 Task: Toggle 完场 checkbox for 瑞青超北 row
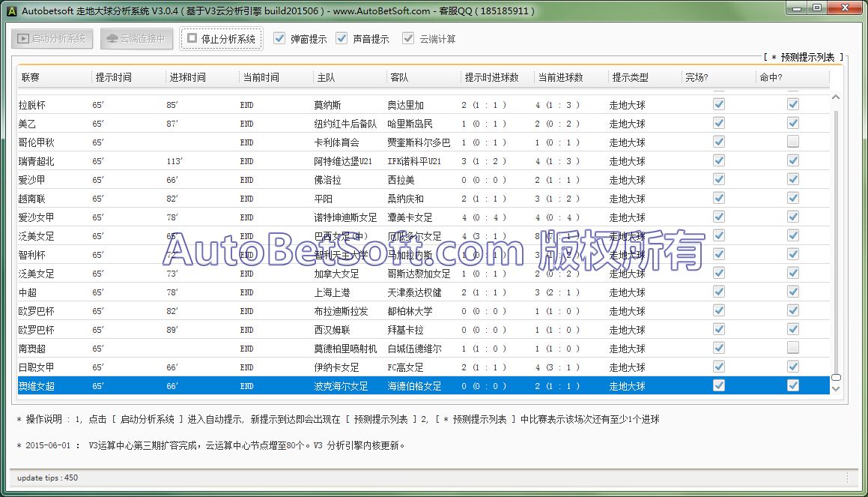[x=719, y=160]
